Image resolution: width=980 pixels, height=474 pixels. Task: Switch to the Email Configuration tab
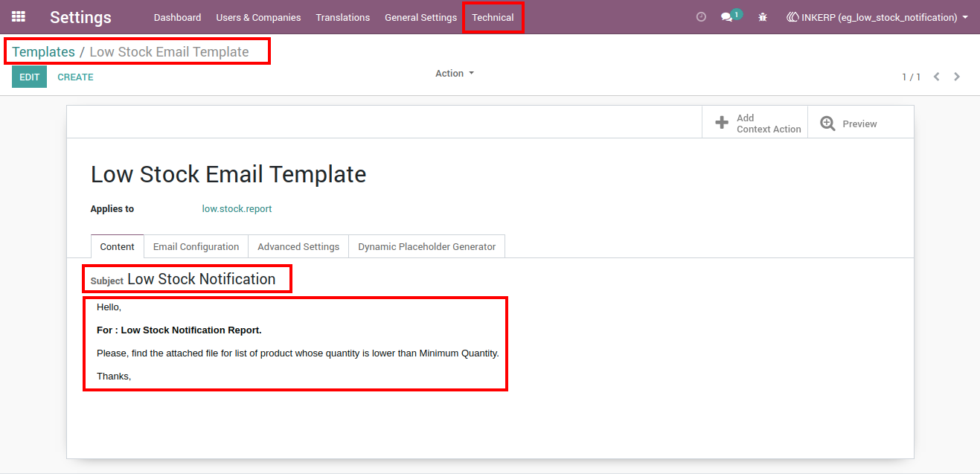[x=196, y=246]
